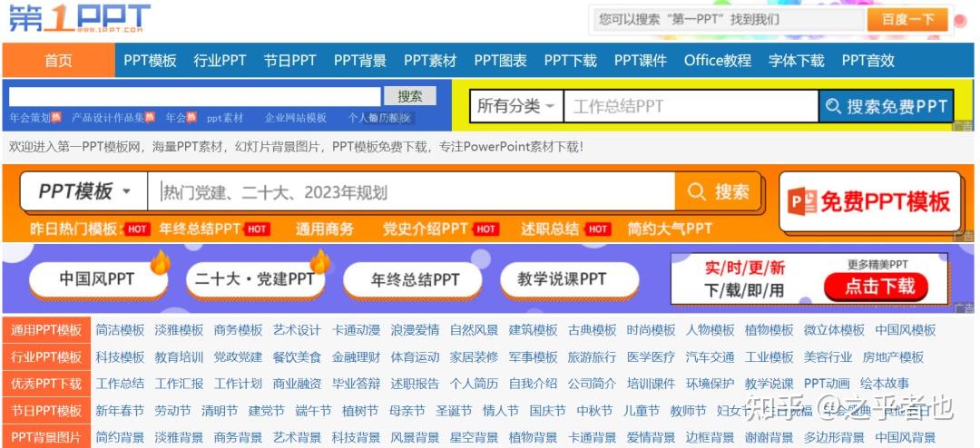Open the 星空背景 link
This screenshot has height=448, width=980.
pyautogui.click(x=475, y=437)
